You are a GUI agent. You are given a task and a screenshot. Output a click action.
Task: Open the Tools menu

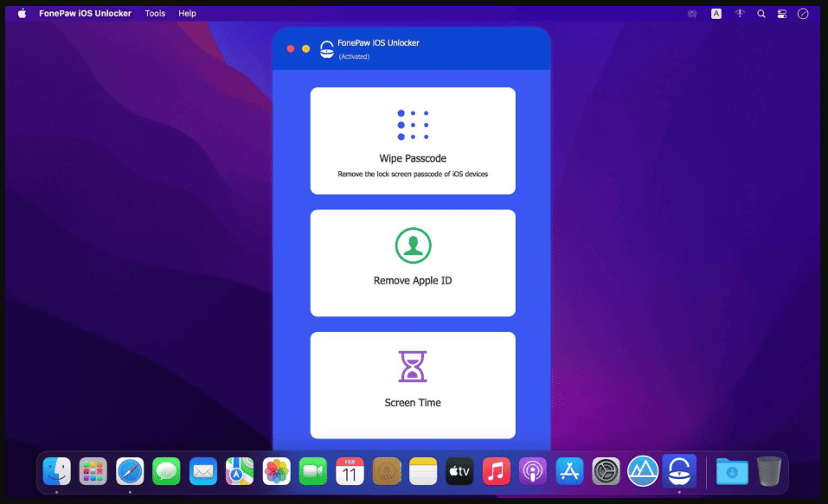[x=155, y=13]
